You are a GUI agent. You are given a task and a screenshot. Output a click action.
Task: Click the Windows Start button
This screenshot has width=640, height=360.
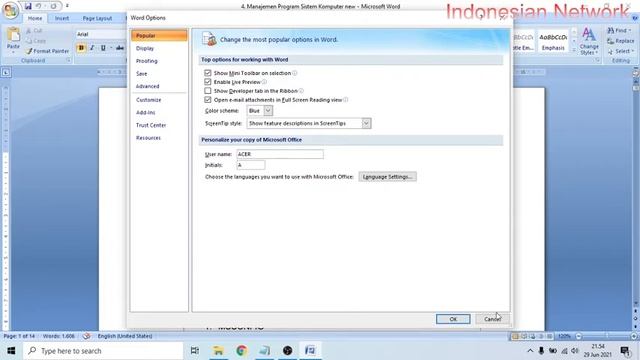11,351
